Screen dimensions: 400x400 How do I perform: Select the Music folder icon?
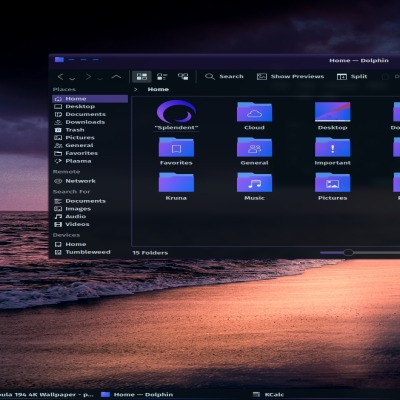coord(254,183)
